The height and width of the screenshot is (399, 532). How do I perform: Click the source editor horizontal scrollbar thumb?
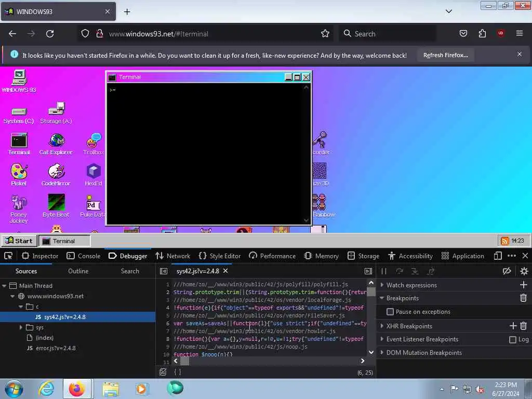(x=184, y=361)
